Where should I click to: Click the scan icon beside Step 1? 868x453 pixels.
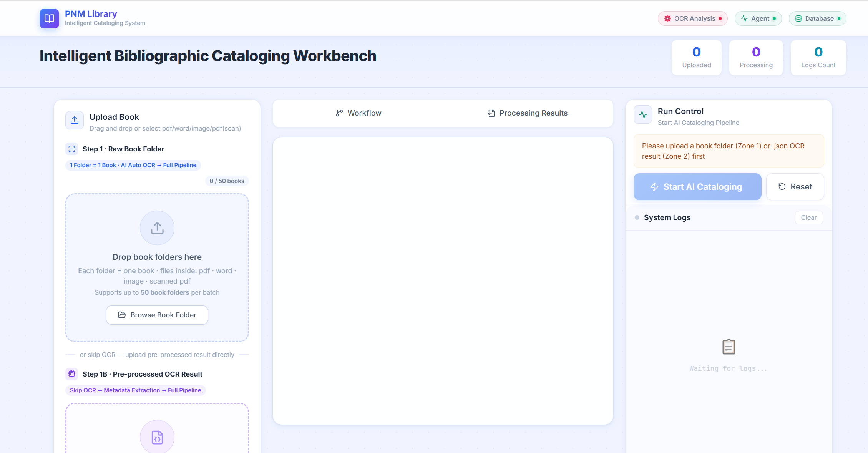[72, 149]
